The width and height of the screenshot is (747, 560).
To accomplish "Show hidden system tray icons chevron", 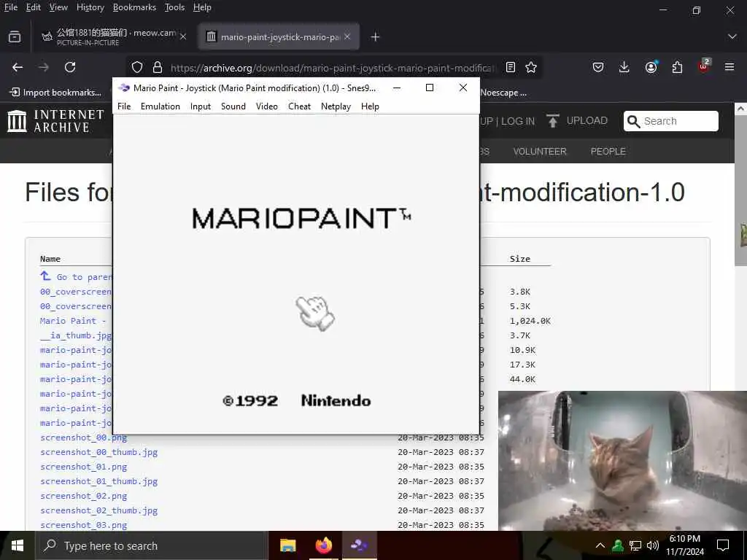I will (x=600, y=545).
